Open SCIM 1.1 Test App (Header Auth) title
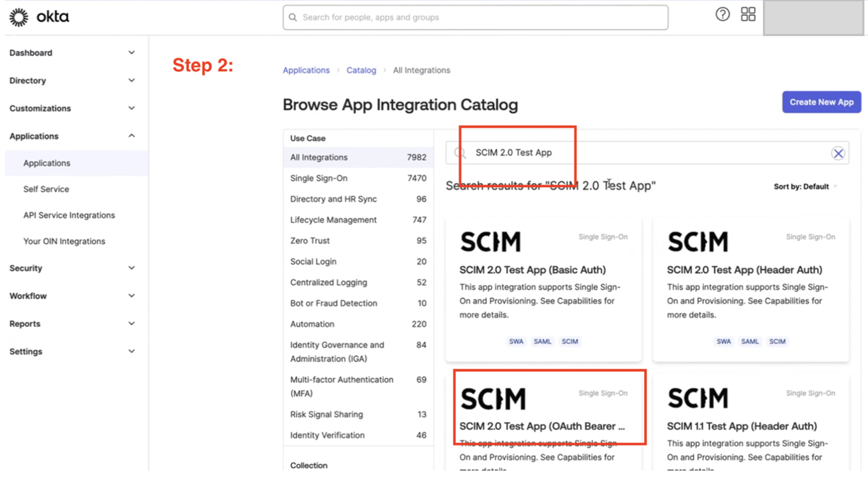 [x=742, y=426]
